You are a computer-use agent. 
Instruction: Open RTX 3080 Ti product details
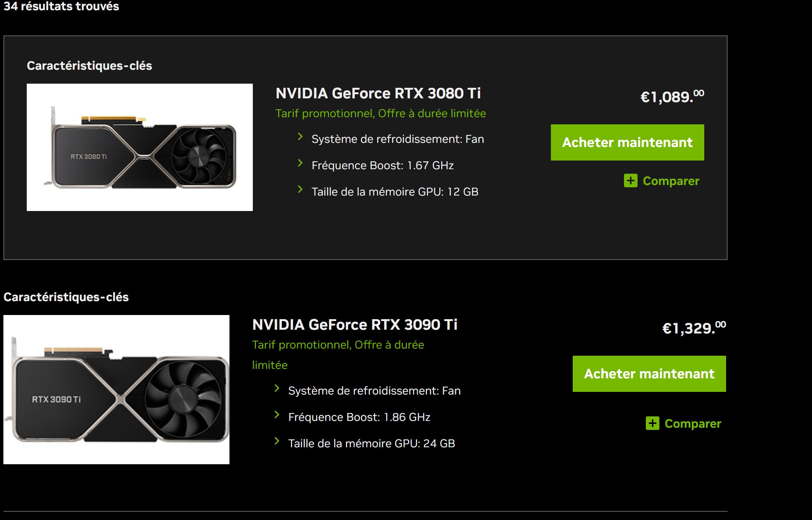[x=378, y=93]
